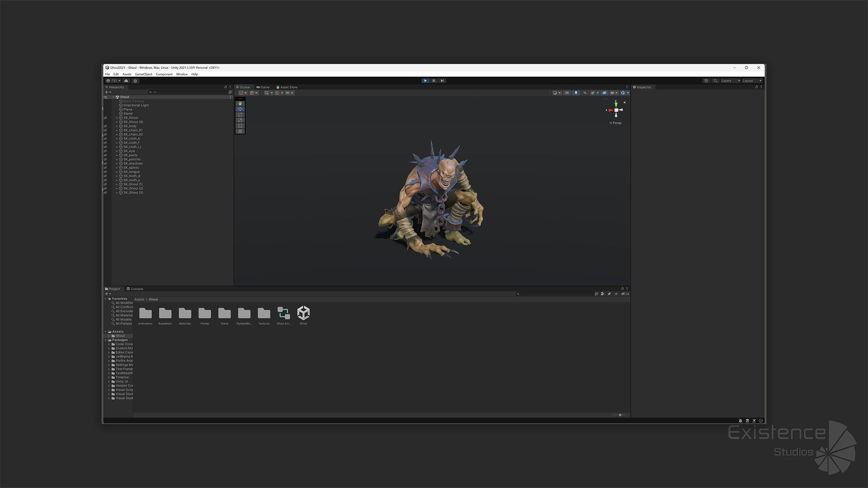The width and height of the screenshot is (868, 488).
Task: Switch to the Game tab
Action: pos(263,87)
